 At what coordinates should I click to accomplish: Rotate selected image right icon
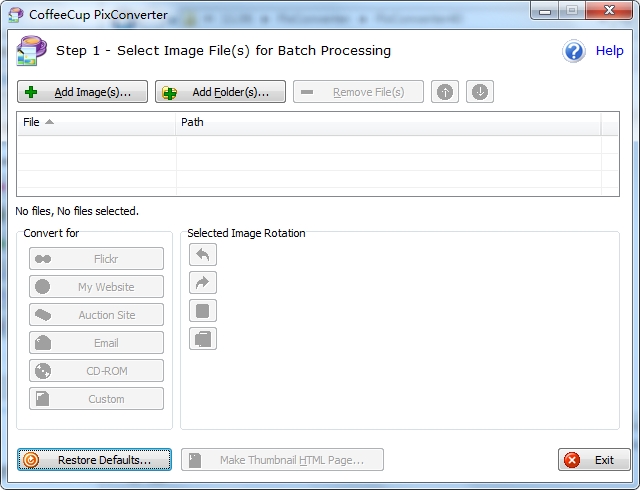pos(203,283)
